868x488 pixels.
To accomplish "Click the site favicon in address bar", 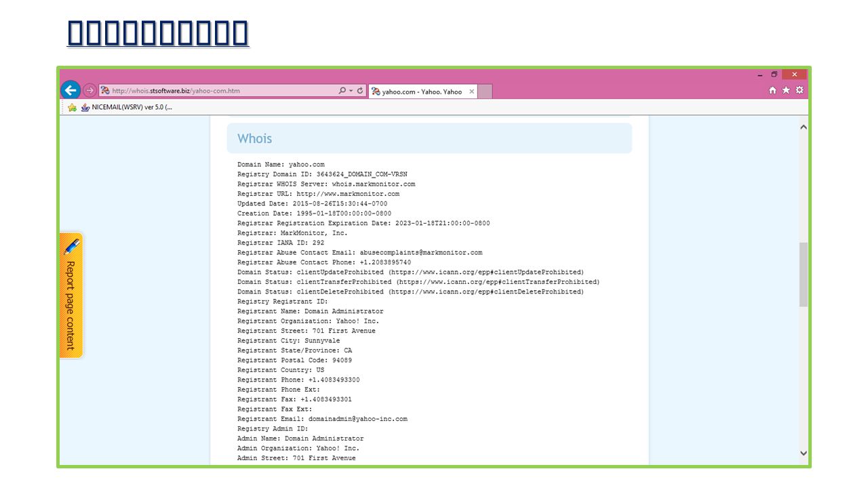I will point(105,91).
